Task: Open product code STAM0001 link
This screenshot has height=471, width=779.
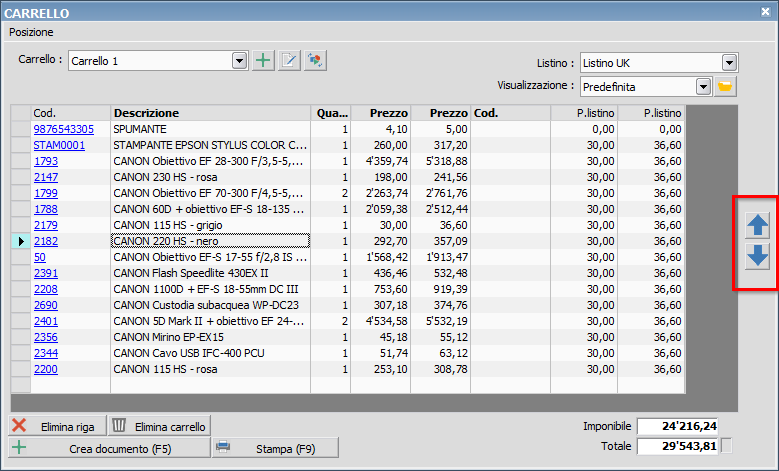Action: pos(59,145)
